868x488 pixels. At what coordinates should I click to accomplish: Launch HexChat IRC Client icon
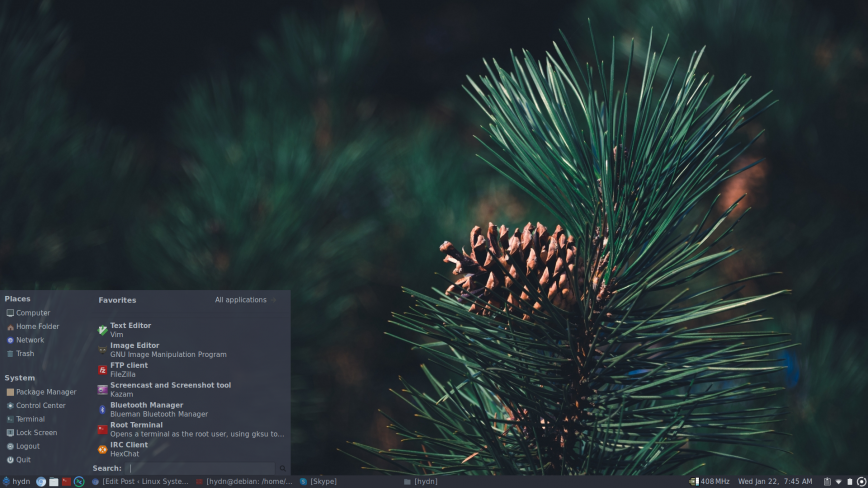tap(102, 449)
